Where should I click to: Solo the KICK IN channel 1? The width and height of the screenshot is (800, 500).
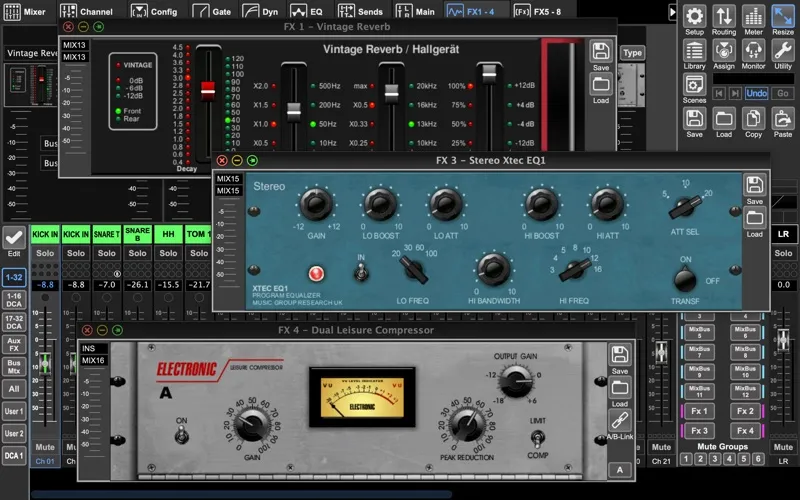[45, 253]
